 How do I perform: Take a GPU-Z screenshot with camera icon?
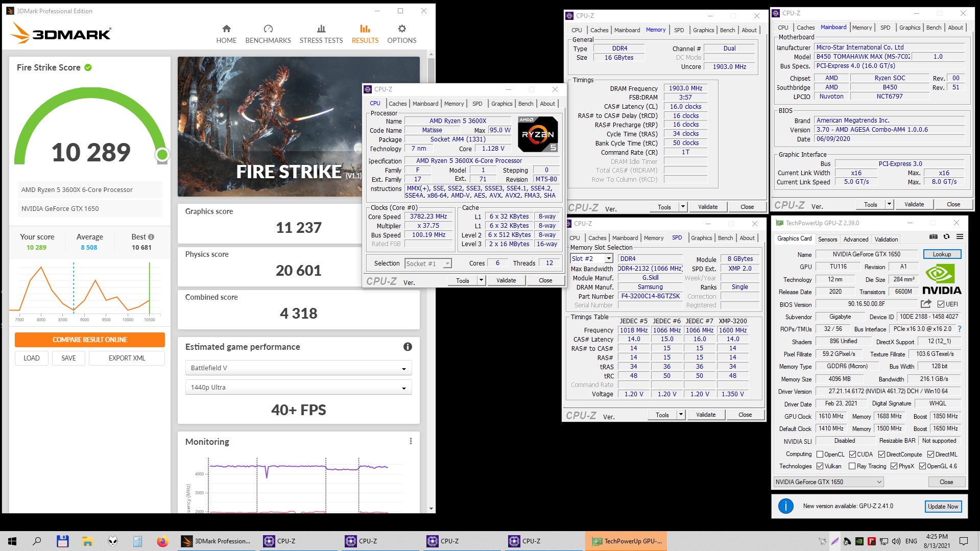coord(933,237)
